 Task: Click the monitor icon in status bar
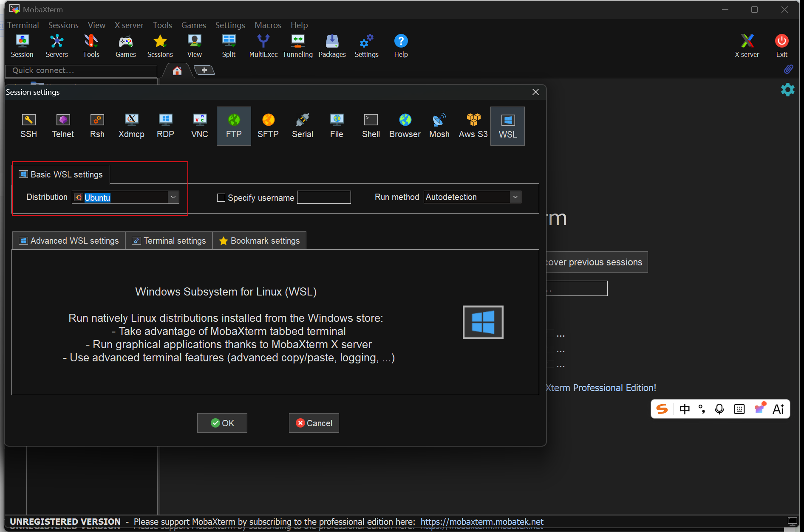793,521
